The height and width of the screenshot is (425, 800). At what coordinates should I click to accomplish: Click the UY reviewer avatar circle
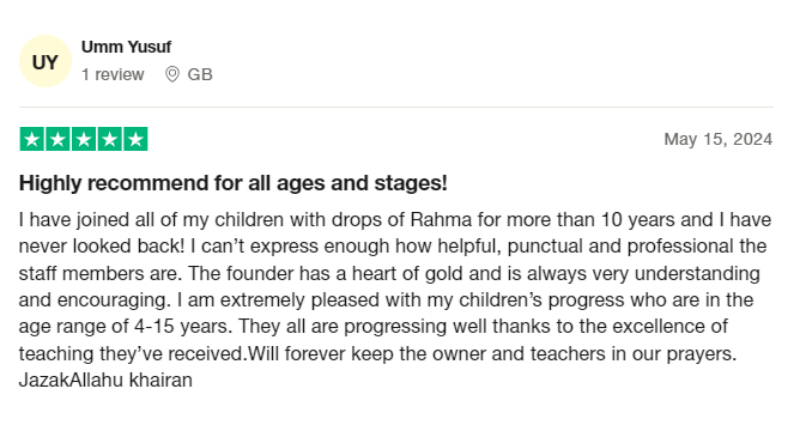tap(45, 61)
